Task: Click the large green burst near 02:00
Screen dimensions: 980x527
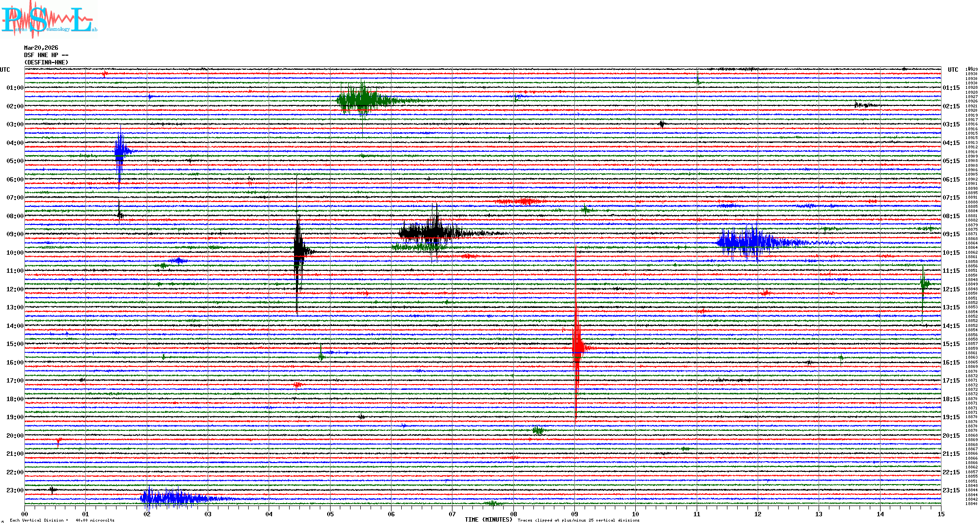Action: pyautogui.click(x=362, y=100)
